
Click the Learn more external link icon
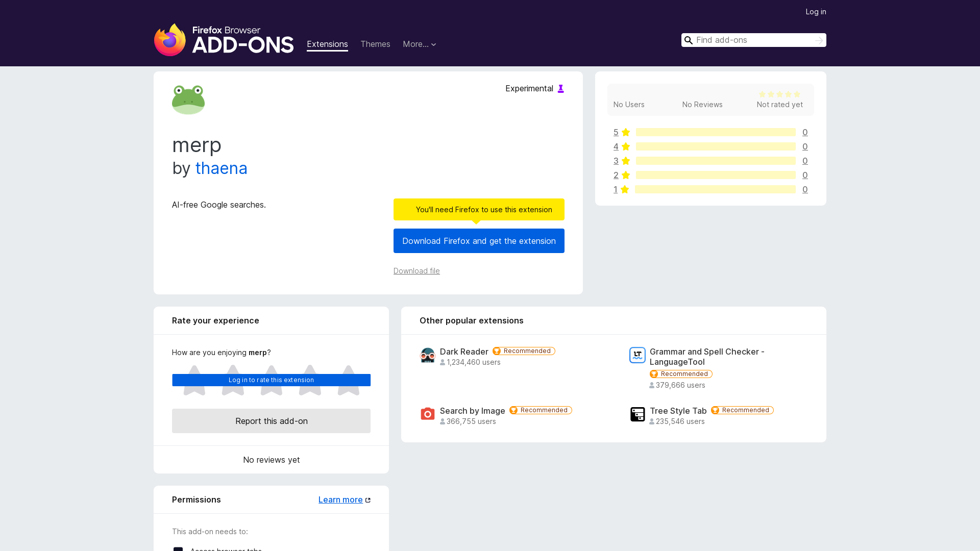[x=368, y=500]
